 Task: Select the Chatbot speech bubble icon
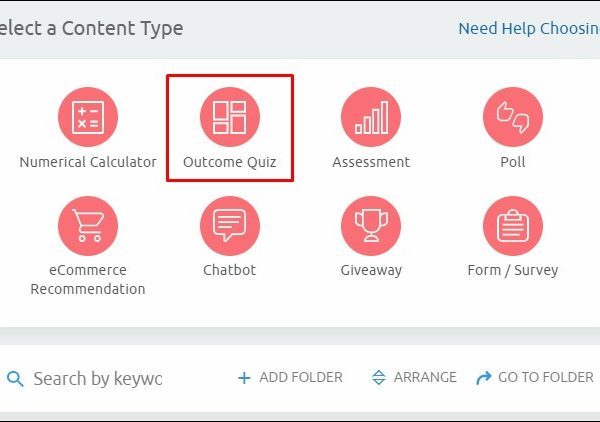tap(230, 225)
